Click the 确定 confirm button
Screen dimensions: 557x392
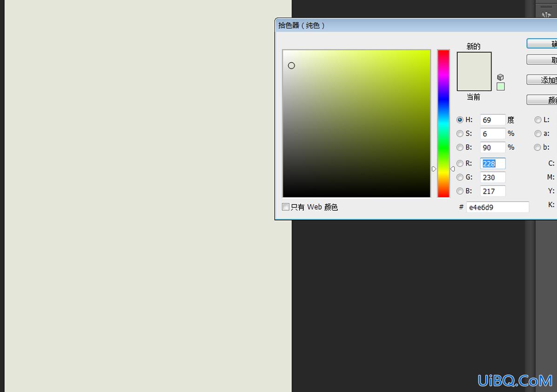click(x=542, y=44)
